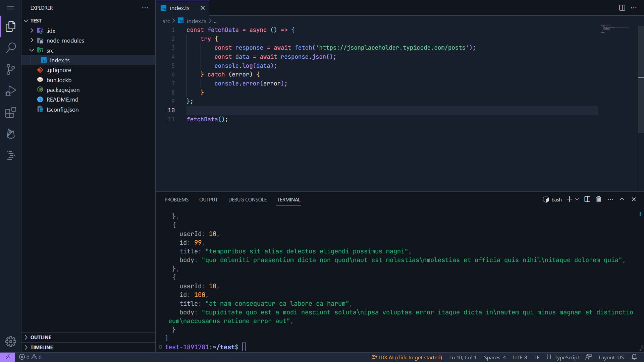Open the IDX panel icon in activity bar

(10, 155)
